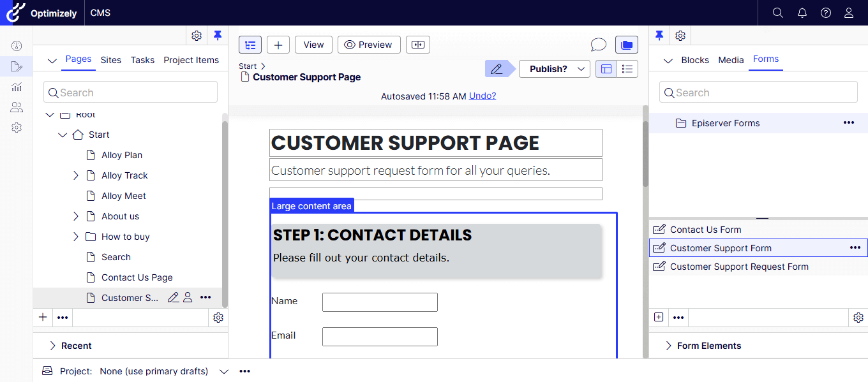Switch to All Properties list view
Viewport: 868px width, 382px height.
point(627,69)
